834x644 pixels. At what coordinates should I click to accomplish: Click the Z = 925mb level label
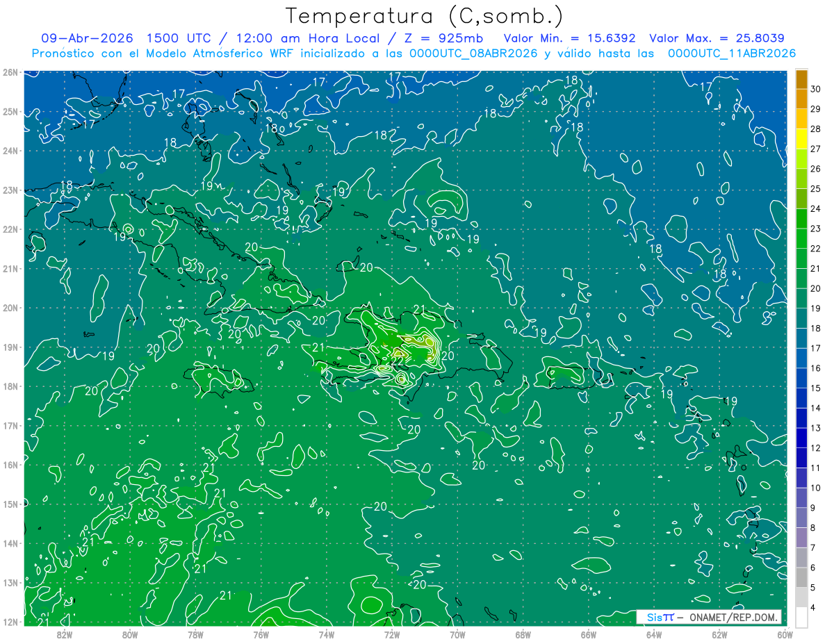click(x=445, y=38)
